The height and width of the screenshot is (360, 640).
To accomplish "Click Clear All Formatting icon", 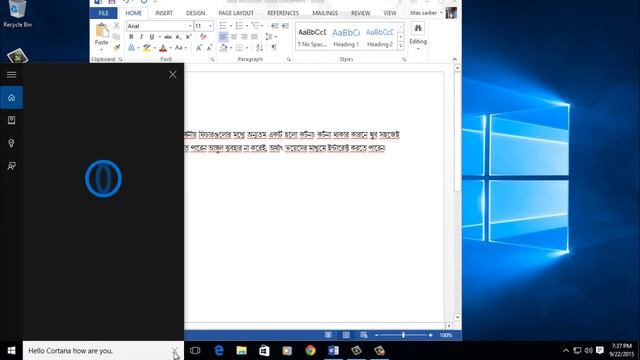I will (x=203, y=37).
